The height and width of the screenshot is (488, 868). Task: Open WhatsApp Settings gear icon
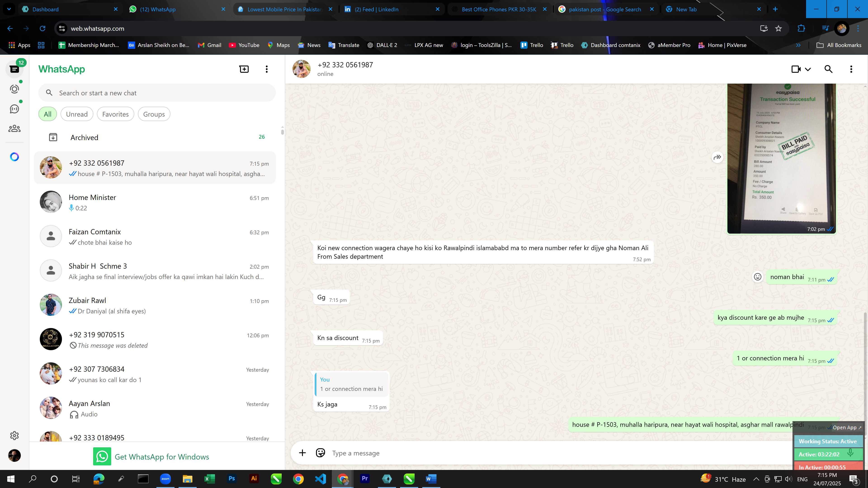(x=14, y=435)
